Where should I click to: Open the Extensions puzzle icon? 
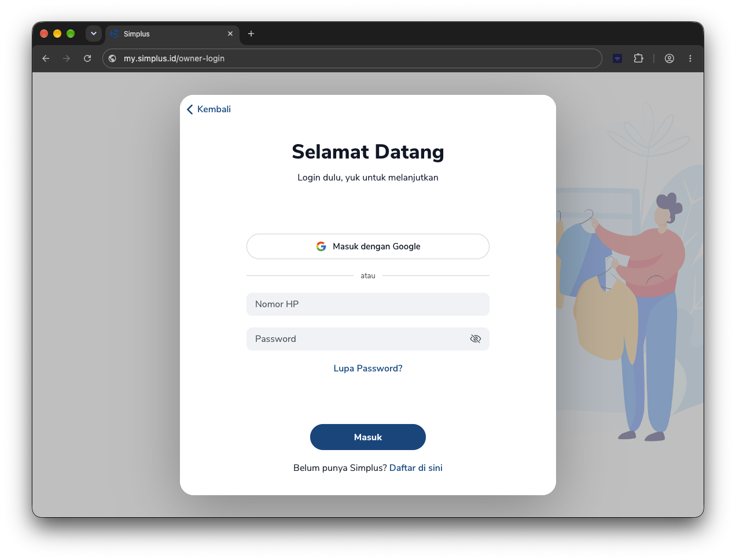point(638,58)
